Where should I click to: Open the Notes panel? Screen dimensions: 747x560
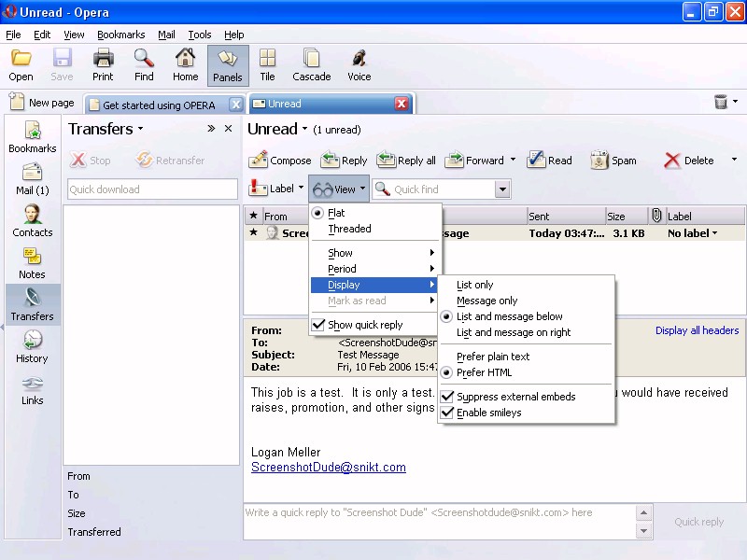(x=32, y=263)
